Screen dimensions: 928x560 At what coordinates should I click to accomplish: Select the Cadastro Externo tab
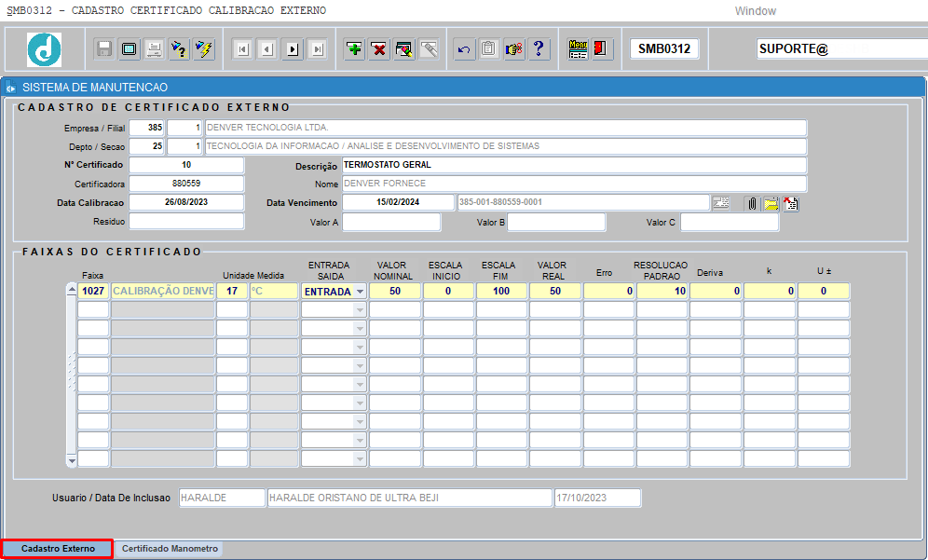coord(58,549)
